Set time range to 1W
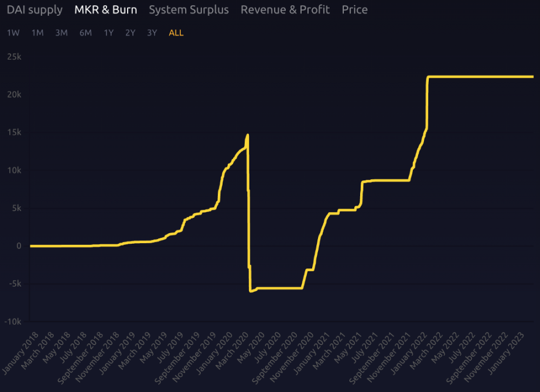Image resolution: width=540 pixels, height=392 pixels. coord(13,33)
